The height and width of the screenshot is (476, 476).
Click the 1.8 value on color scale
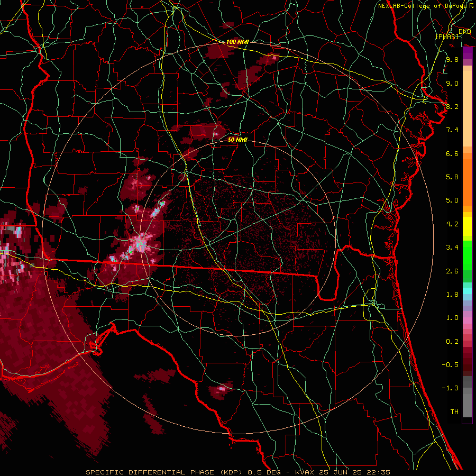452,295
